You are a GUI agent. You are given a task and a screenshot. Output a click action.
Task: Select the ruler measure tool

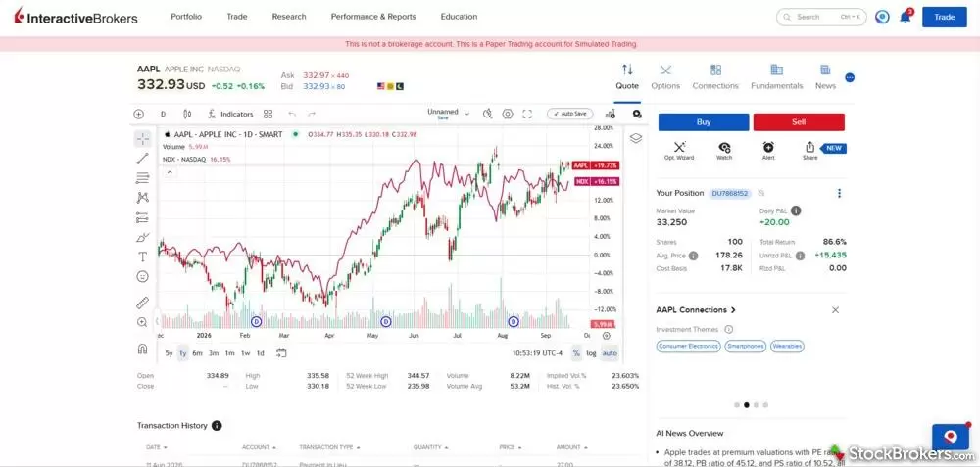[x=142, y=303]
